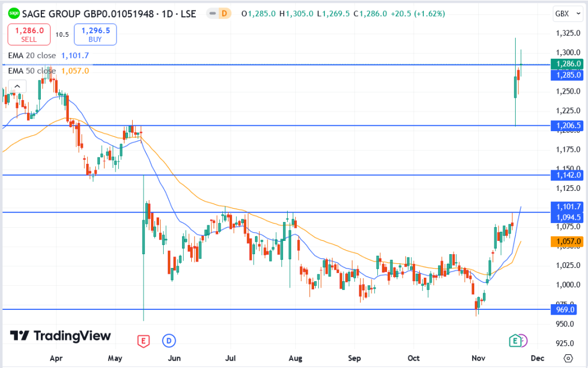This screenshot has width=588, height=368.
Task: Click the Aug label on time axis
Action: click(x=296, y=358)
